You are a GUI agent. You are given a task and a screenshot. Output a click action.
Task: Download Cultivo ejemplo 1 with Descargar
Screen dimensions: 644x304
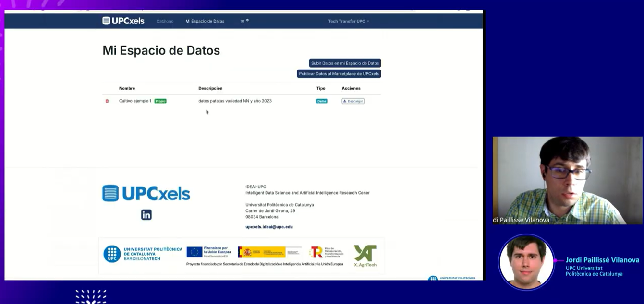[353, 101]
